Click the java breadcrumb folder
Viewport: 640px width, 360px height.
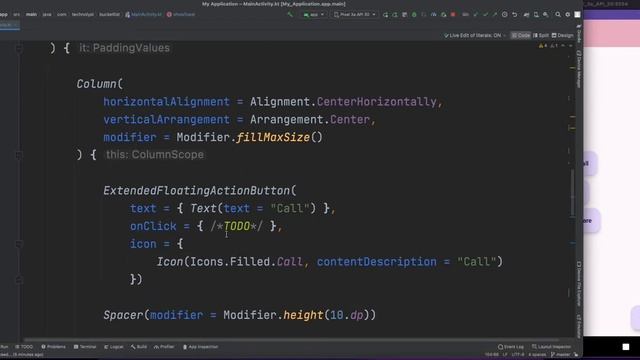(47, 15)
